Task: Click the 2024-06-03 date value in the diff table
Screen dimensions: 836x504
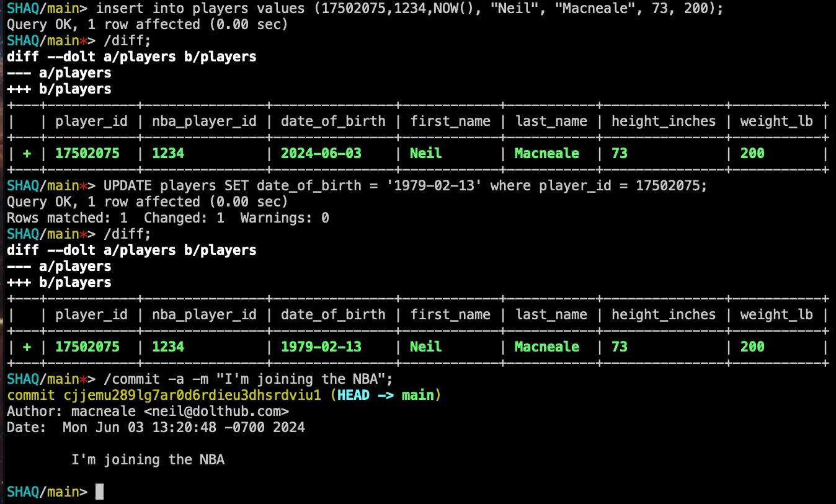Action: tap(321, 153)
